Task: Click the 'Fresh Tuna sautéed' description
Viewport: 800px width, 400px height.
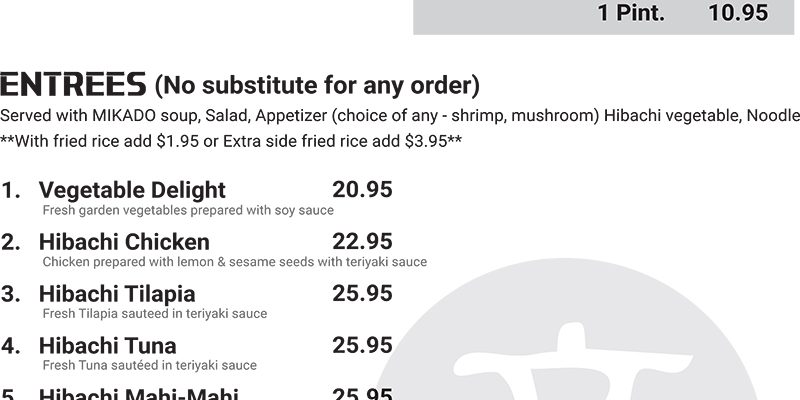Action: (x=150, y=366)
